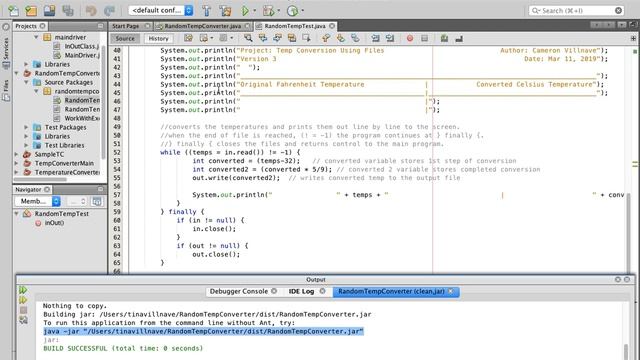Screen dimensions: 640x360
Task: Collapse the RandomTempConverter project node
Action: (16, 73)
